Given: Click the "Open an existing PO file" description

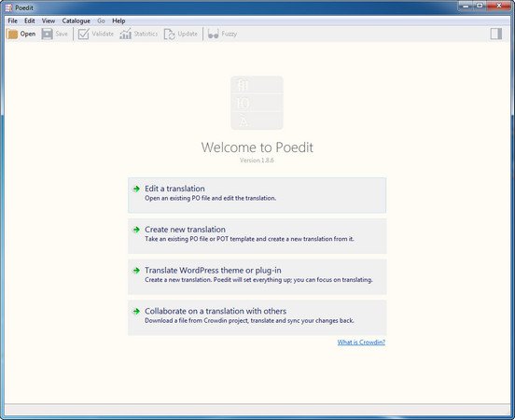Looking at the screenshot, I should pos(210,198).
